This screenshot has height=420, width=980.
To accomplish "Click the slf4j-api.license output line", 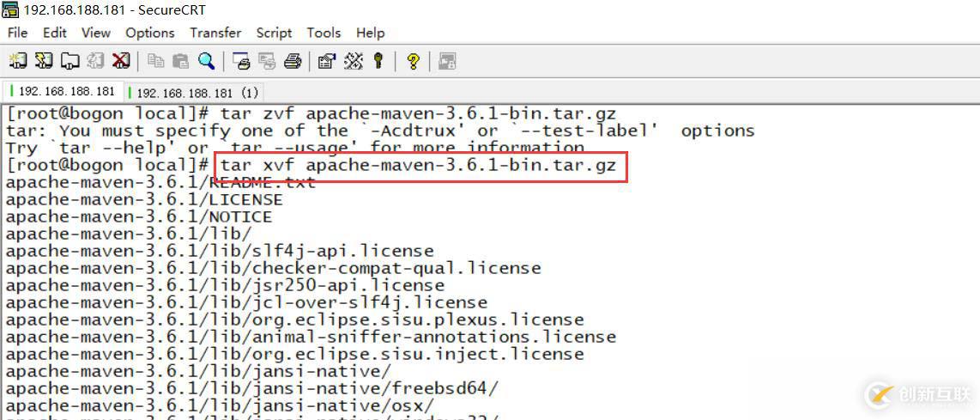I will [x=220, y=251].
